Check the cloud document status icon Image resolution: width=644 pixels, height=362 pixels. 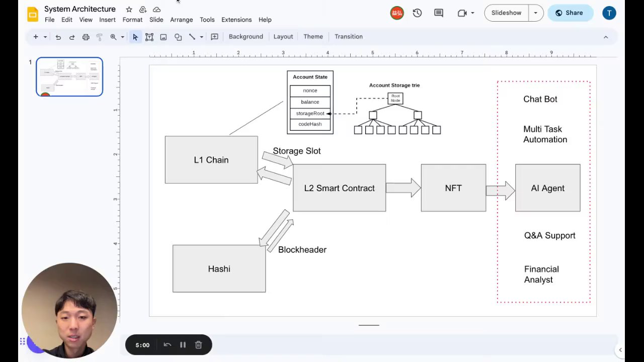157,10
